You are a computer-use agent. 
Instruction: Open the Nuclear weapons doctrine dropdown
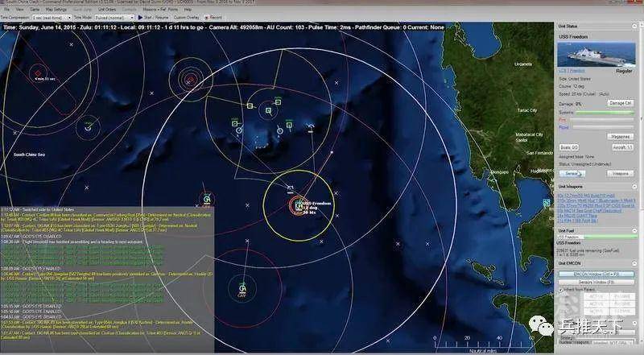612,342
